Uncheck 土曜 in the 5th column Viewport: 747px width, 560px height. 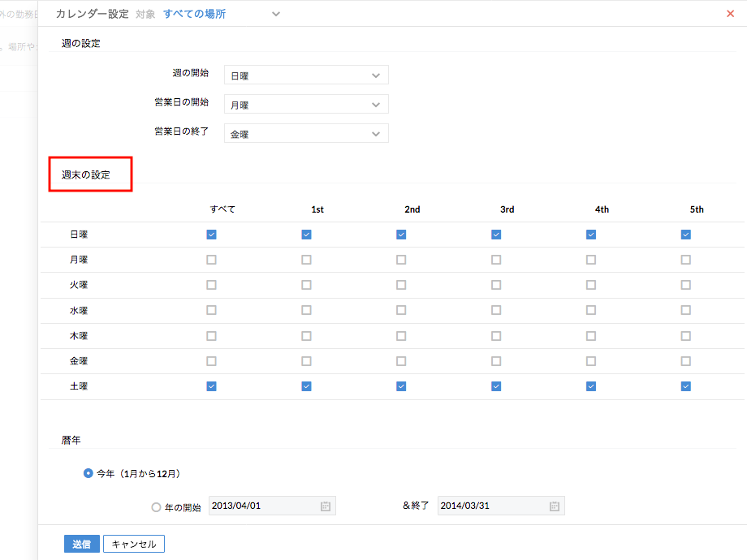(x=686, y=386)
